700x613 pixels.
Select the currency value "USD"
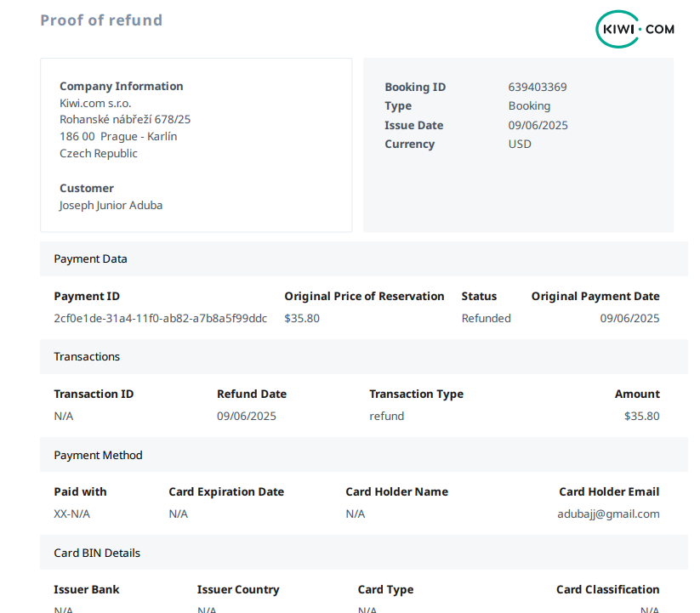point(520,144)
